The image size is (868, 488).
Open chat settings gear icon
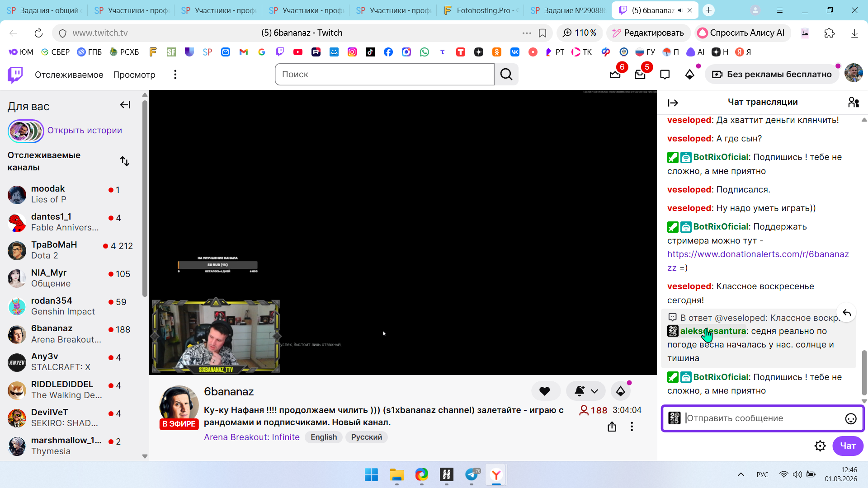click(820, 446)
